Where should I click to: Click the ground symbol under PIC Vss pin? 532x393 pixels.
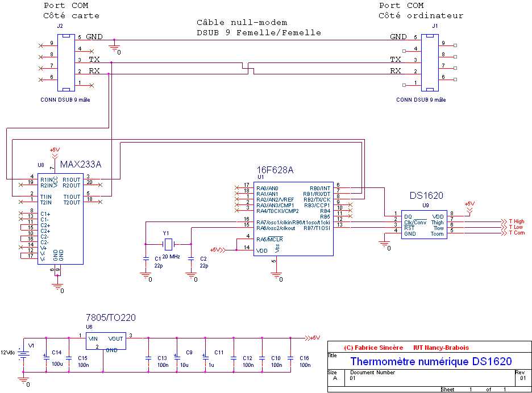277,277
